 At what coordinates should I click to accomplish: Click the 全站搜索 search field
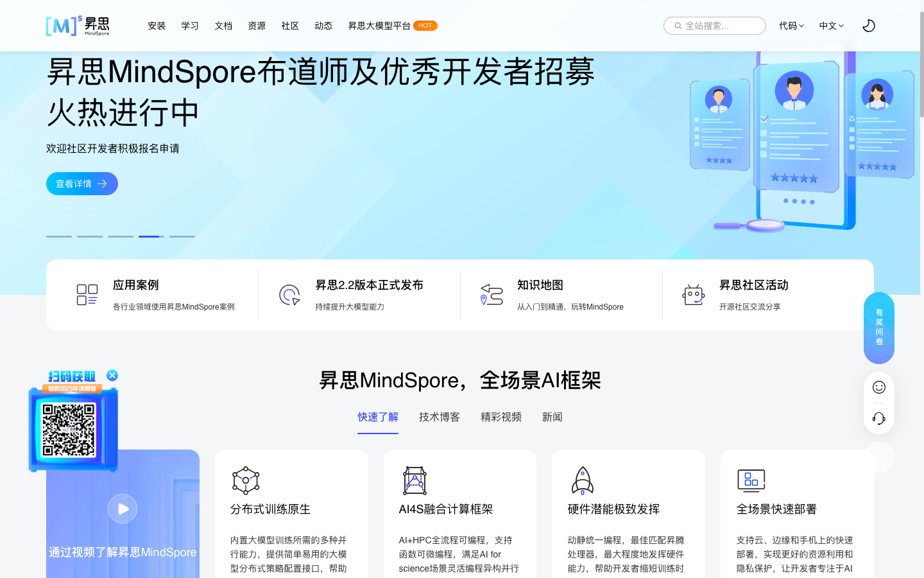[x=715, y=26]
